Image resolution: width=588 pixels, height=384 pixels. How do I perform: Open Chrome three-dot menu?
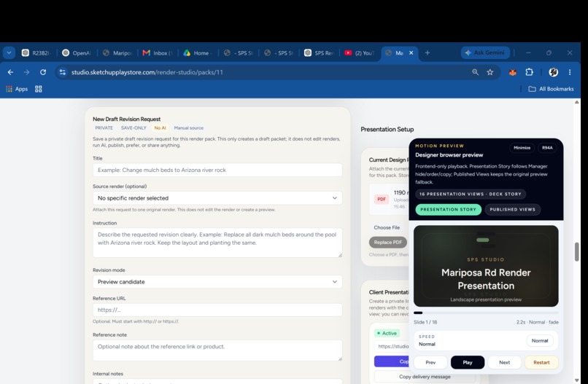(570, 72)
